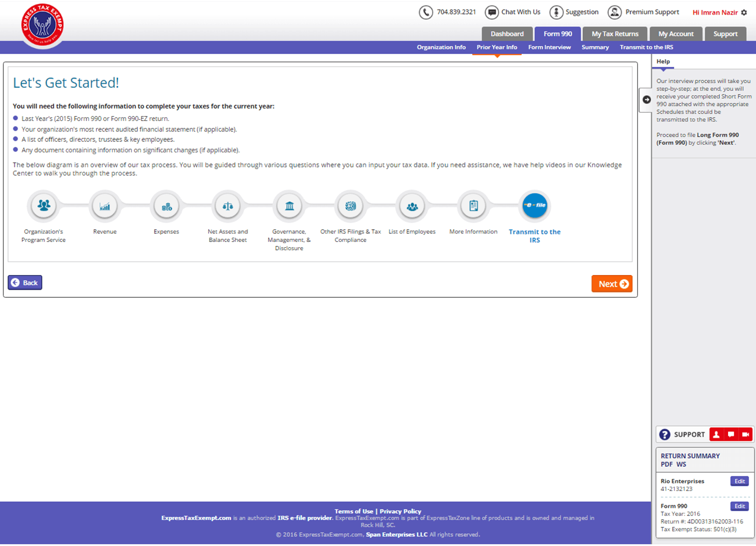Select the Net Assets and Balance Sheet icon
Image resolution: width=756 pixels, height=546 pixels.
coord(228,205)
